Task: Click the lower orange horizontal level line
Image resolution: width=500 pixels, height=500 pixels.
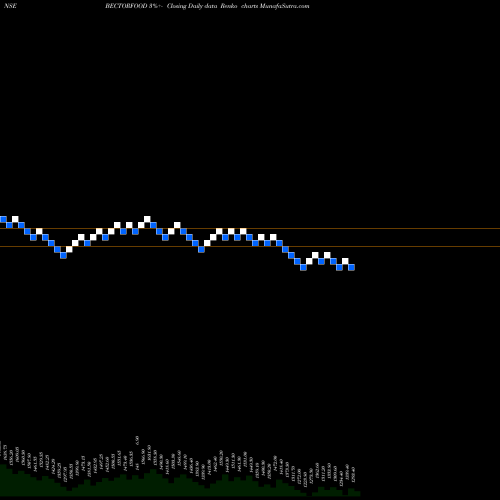Action: (250, 247)
